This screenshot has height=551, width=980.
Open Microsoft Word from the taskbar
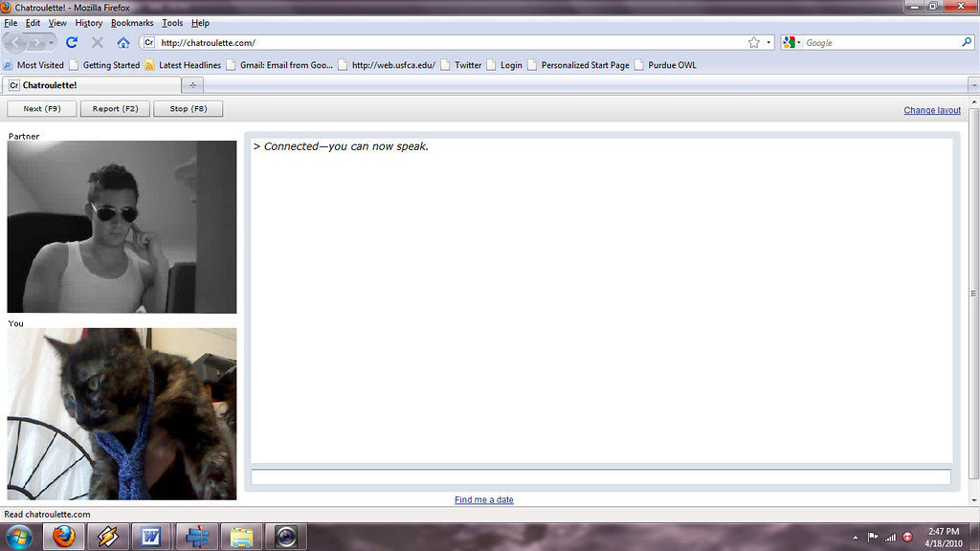click(x=151, y=537)
